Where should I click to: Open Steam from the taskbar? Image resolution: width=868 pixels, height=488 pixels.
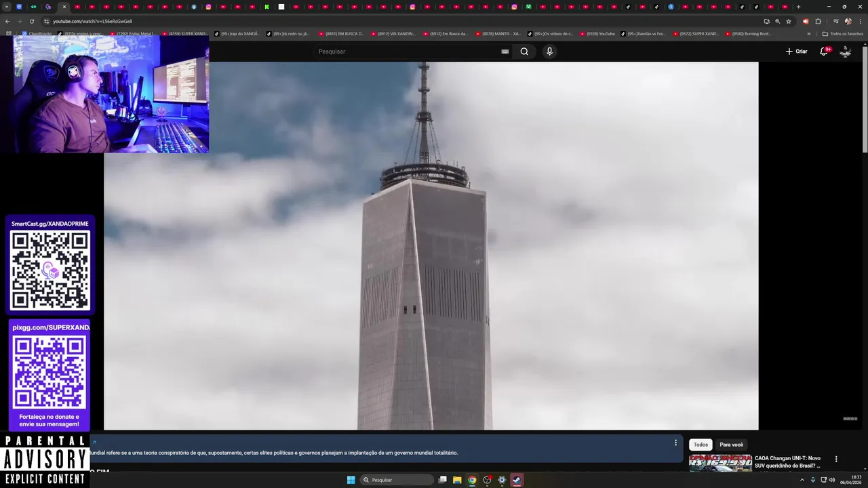517,480
